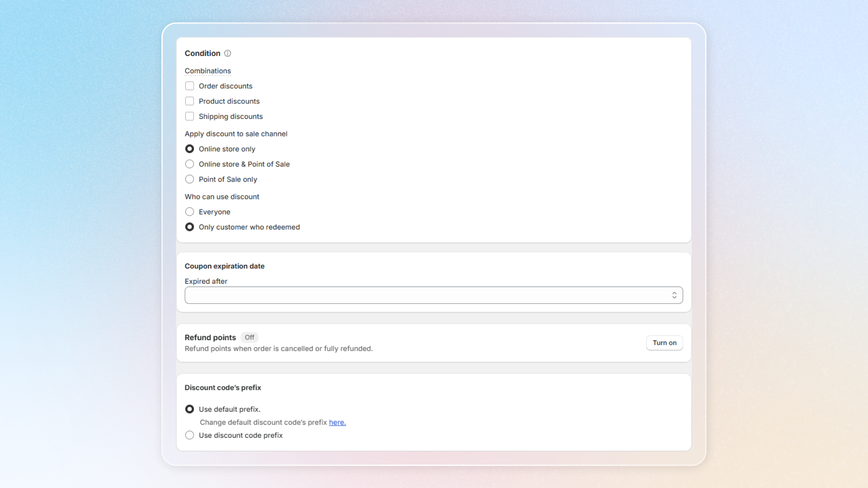Open the 'here.' prefix settings link
Viewport: 868px width, 488px height.
click(337, 422)
